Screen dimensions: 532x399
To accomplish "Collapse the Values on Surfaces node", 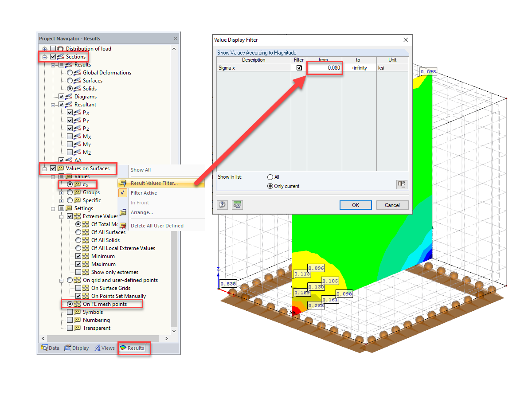I will click(44, 169).
